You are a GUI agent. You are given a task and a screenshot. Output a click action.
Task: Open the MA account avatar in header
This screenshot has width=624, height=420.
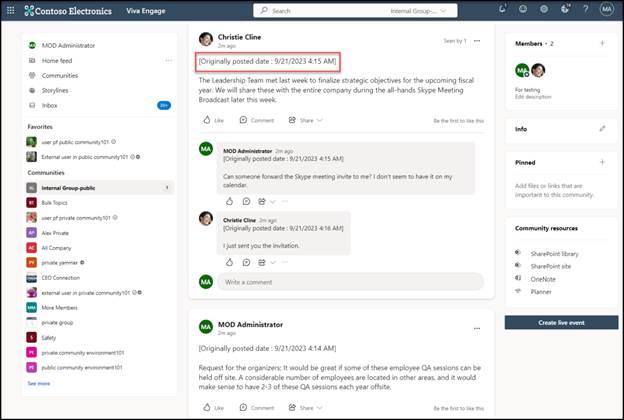[606, 9]
